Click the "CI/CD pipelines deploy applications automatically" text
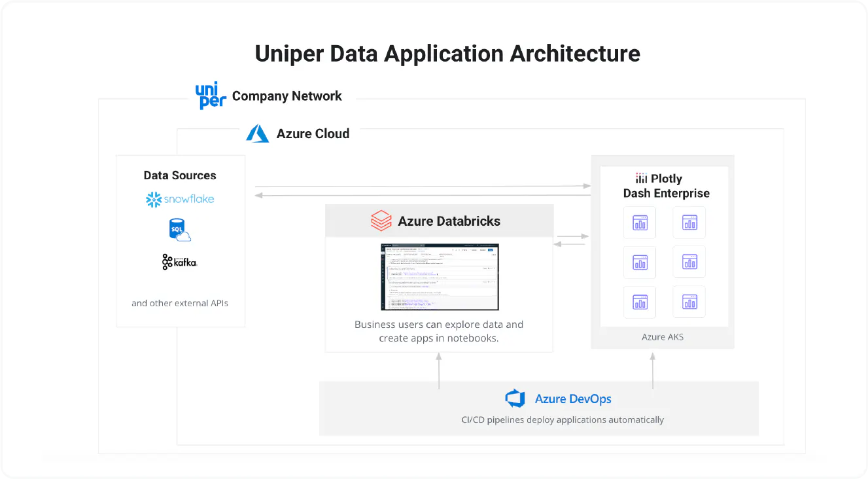Image resolution: width=868 pixels, height=479 pixels. pyautogui.click(x=563, y=419)
